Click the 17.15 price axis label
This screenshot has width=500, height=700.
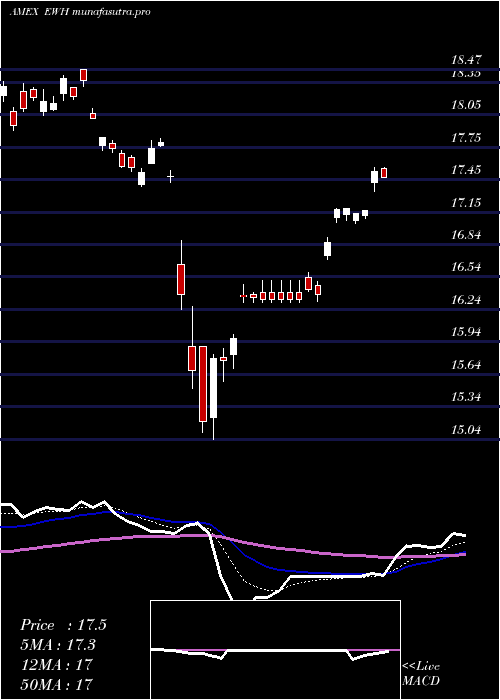pyautogui.click(x=466, y=203)
